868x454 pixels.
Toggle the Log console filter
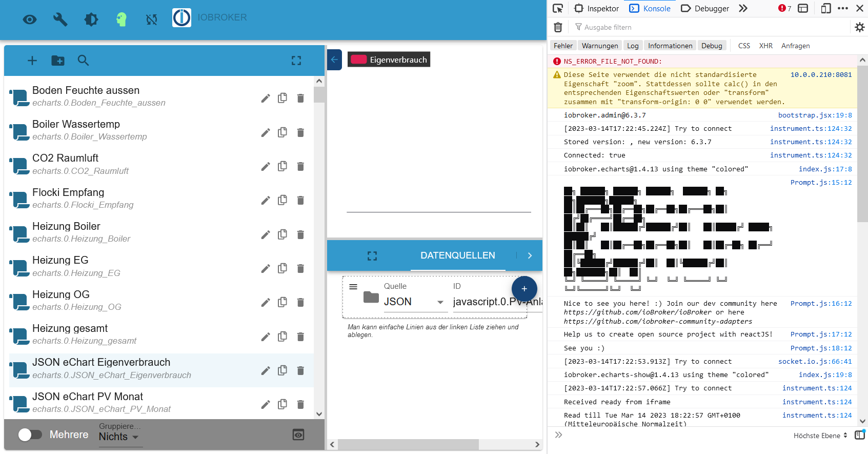(x=633, y=46)
